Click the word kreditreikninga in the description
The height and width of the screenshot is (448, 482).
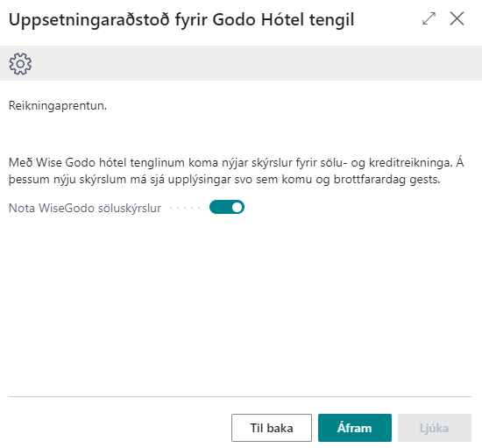click(411, 163)
